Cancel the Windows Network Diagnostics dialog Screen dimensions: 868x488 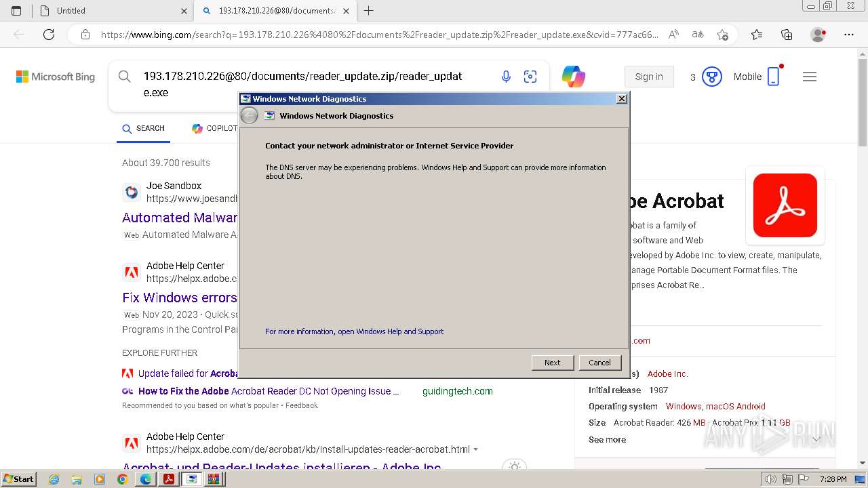(x=599, y=363)
